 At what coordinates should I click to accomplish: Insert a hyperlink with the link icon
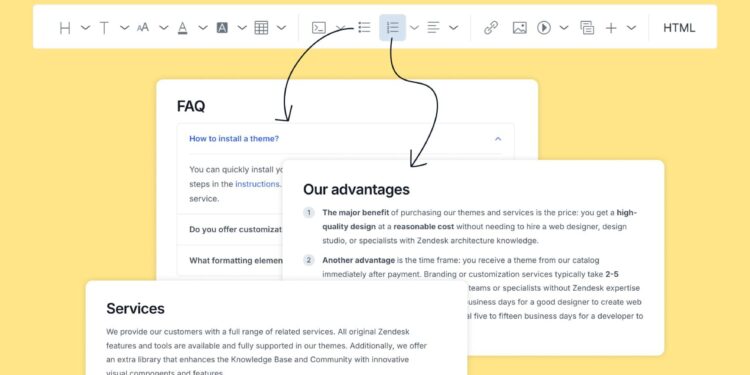tap(491, 28)
